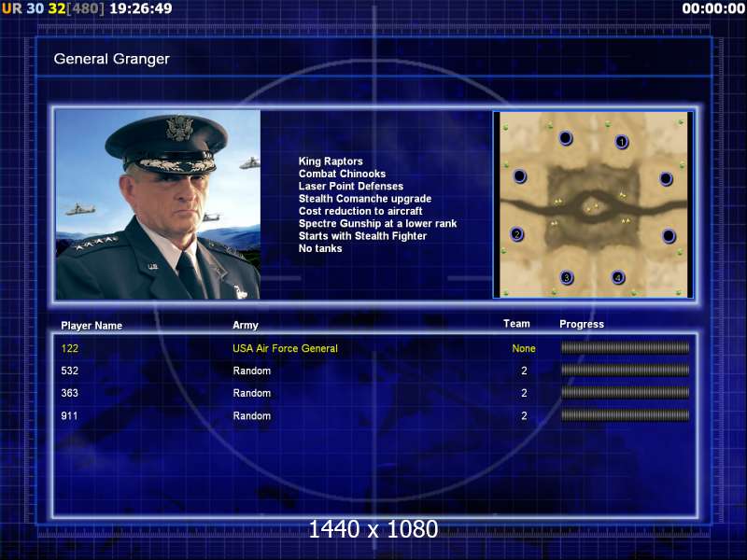
Task: Click start position 3 on the minimap
Action: 567,277
